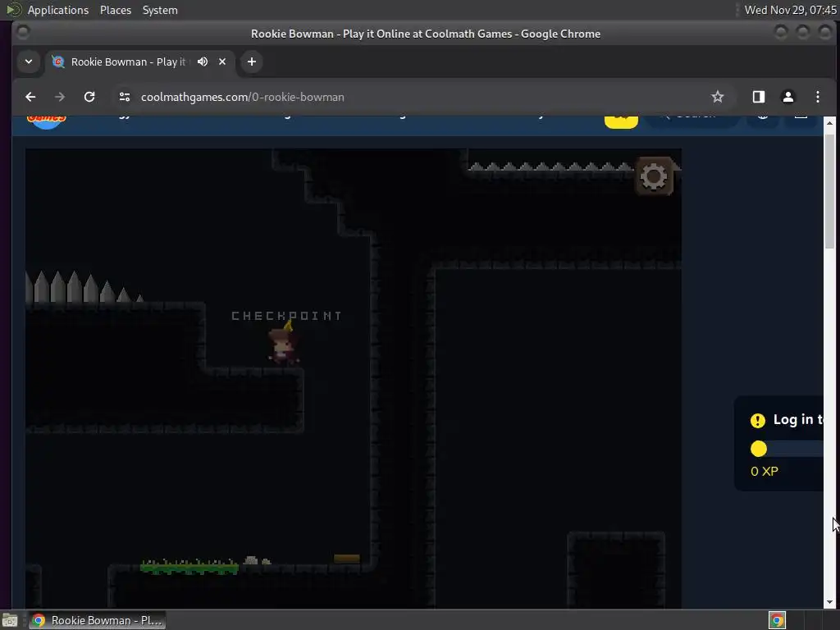Screen dimensions: 840x630
Task: Click the 0 XP label
Action: [x=765, y=472]
